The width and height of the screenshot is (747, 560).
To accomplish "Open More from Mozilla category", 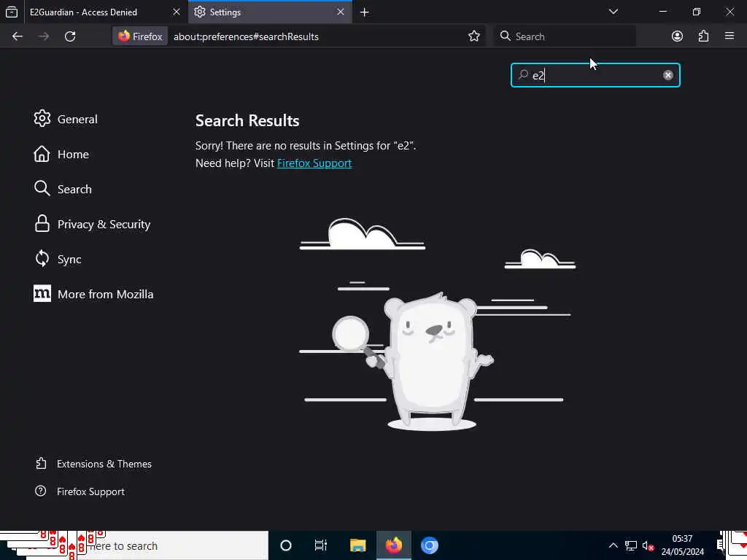I will 94,295.
